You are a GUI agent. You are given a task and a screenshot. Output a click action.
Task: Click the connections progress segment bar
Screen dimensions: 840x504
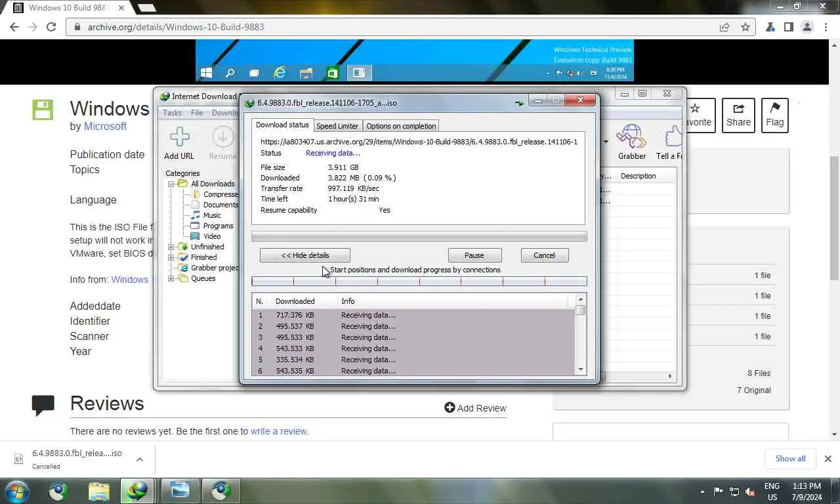[x=419, y=282]
